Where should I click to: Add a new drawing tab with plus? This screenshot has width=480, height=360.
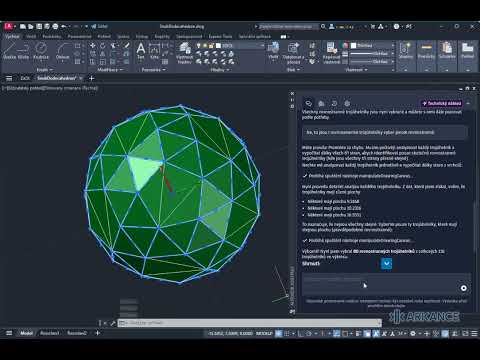coord(92,78)
